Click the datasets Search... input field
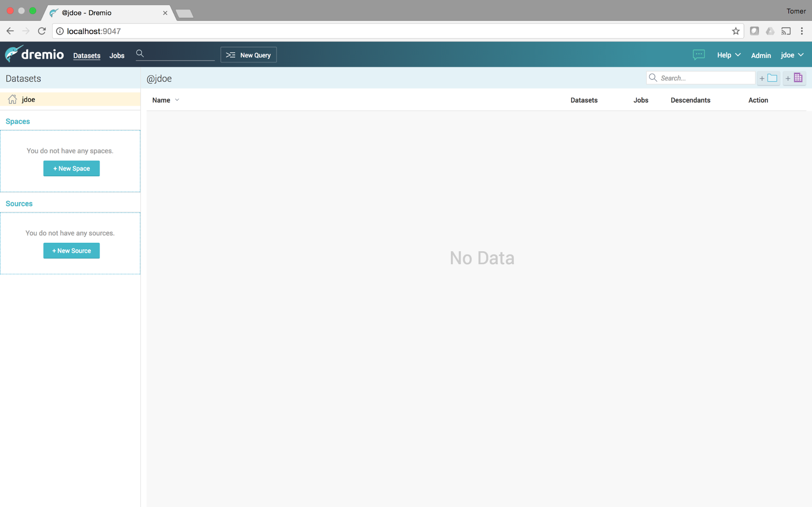 [x=706, y=78]
